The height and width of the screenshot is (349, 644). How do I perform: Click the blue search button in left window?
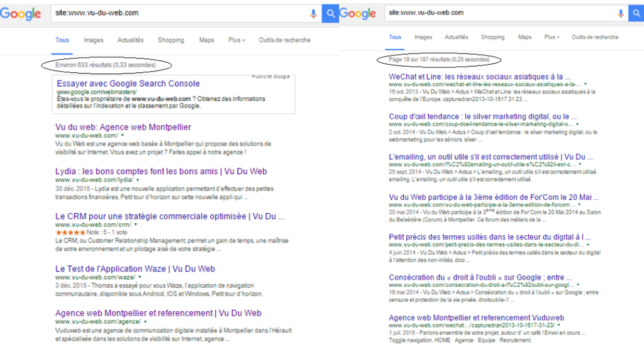[x=330, y=14]
